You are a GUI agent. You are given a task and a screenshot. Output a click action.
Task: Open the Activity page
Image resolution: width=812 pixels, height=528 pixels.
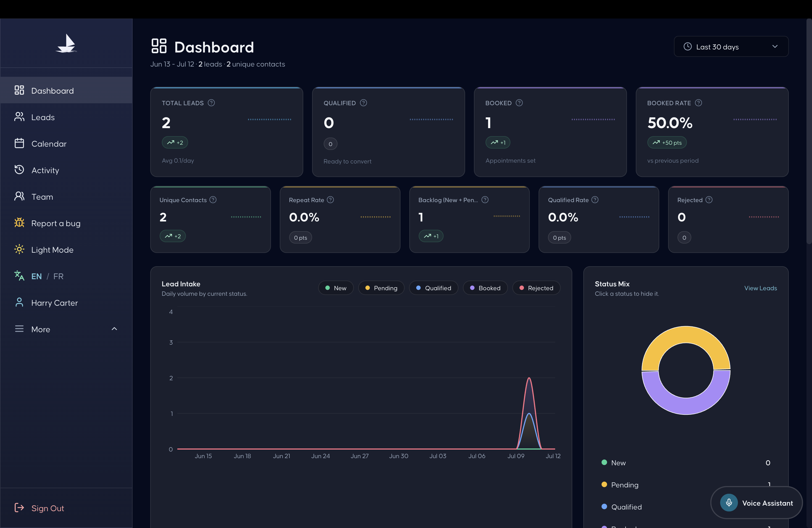(66, 170)
